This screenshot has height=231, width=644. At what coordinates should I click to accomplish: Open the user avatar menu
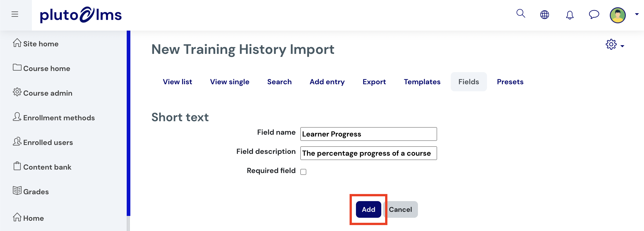(618, 15)
